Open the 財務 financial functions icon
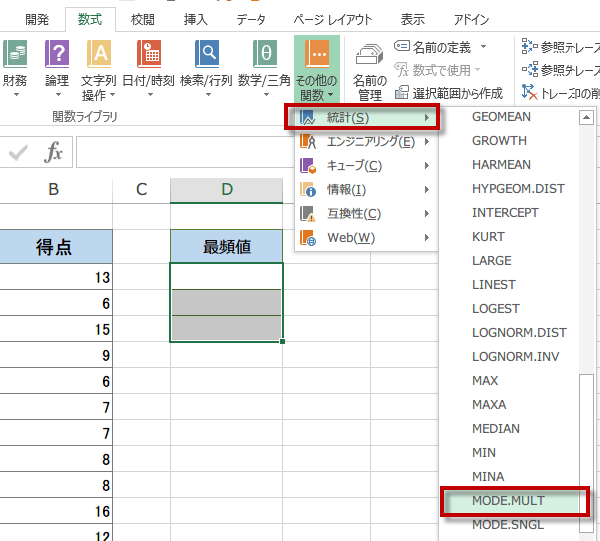The height and width of the screenshot is (541, 600). click(15, 54)
